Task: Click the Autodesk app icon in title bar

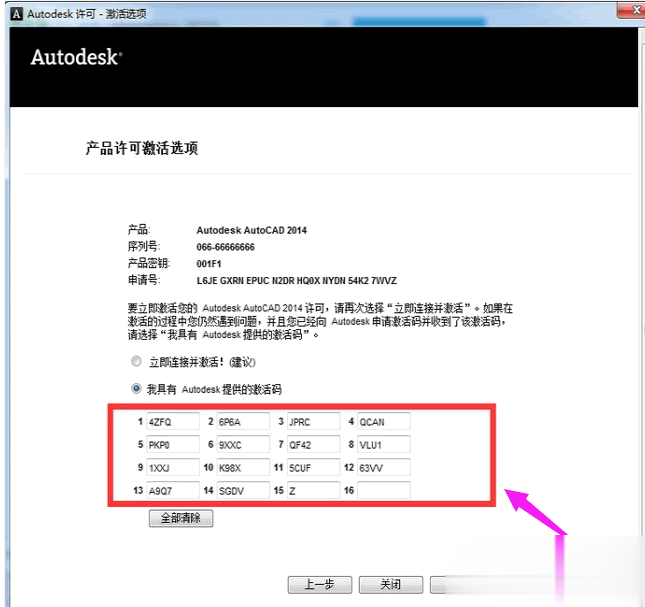Action: tap(16, 14)
